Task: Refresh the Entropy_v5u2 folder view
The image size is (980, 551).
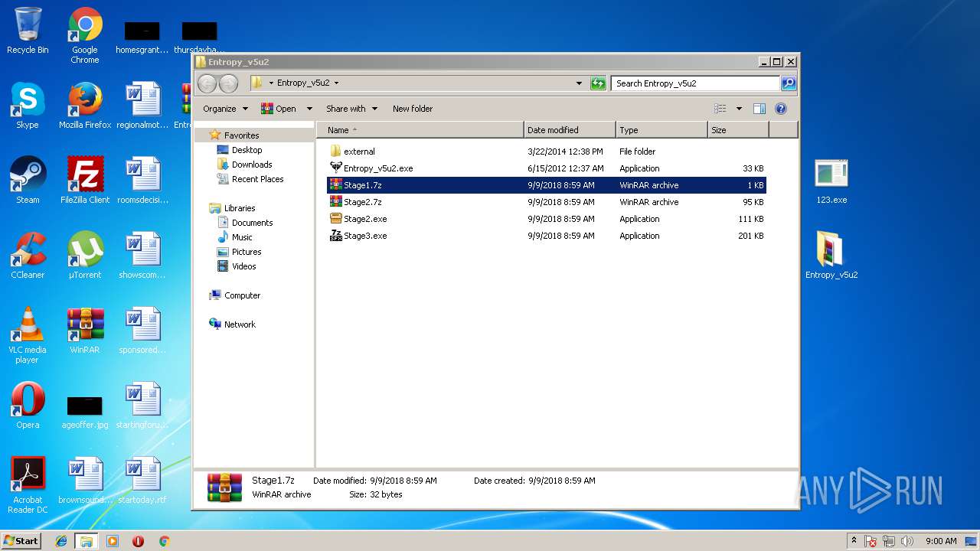Action: tap(598, 83)
